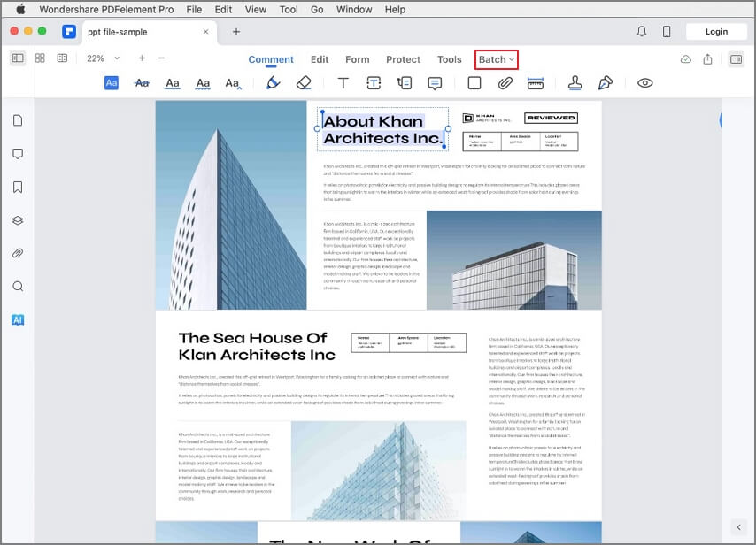Select the stamp tool
756x545 pixels.
(x=575, y=83)
